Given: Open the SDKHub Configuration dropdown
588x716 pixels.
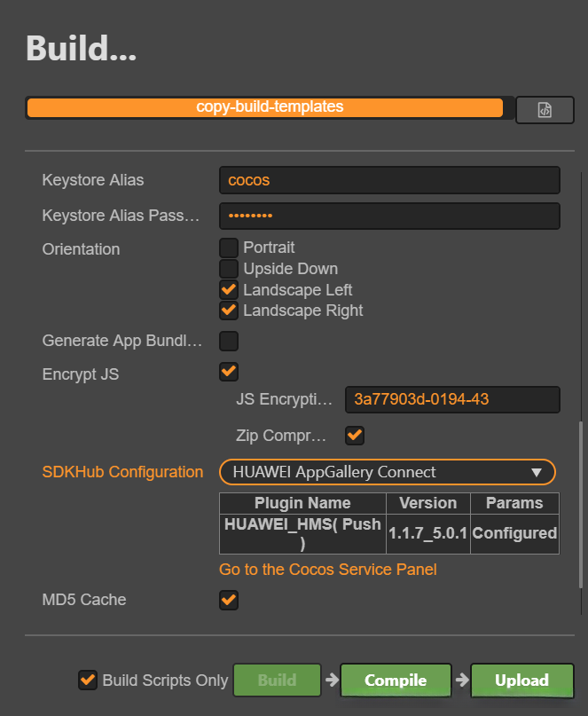Looking at the screenshot, I should [x=388, y=472].
